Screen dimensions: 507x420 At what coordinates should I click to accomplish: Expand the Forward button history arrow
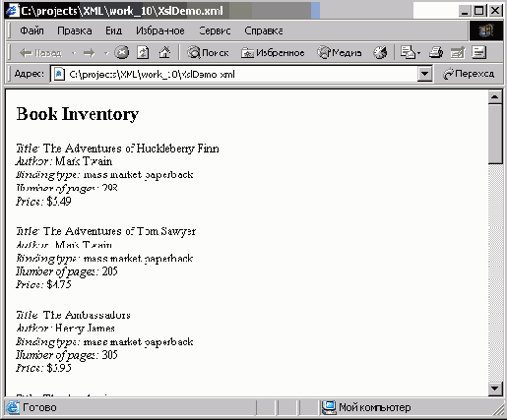[x=106, y=53]
